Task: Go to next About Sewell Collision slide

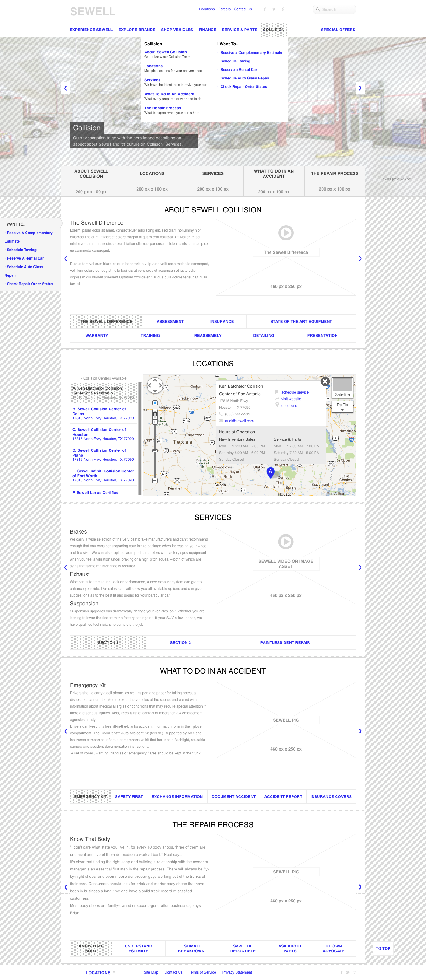Action: [x=360, y=259]
